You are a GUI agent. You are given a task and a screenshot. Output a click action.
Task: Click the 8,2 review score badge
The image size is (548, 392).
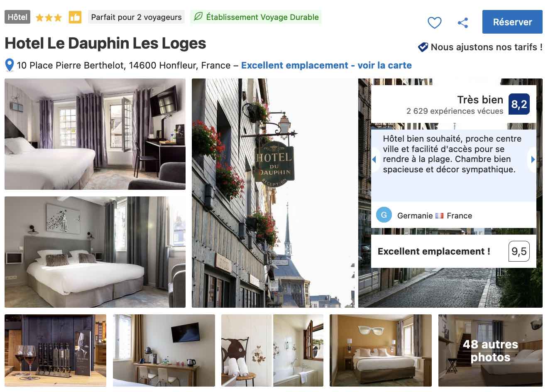click(x=519, y=104)
